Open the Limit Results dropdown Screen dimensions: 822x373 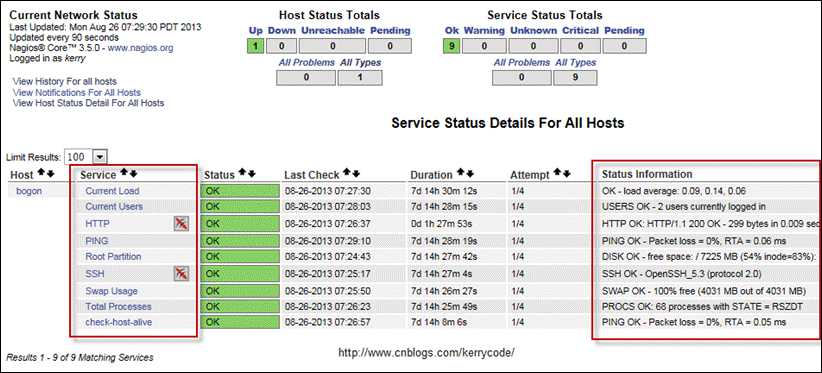[99, 156]
